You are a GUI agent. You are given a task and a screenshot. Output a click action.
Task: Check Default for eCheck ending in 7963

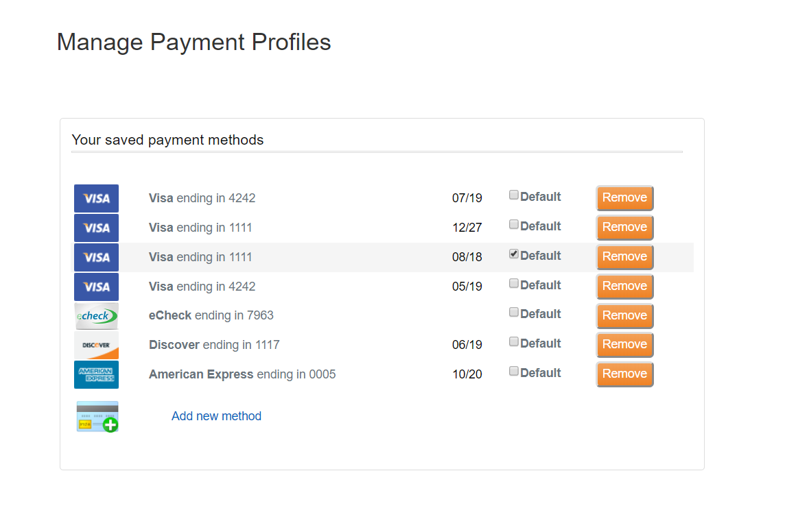pyautogui.click(x=514, y=313)
